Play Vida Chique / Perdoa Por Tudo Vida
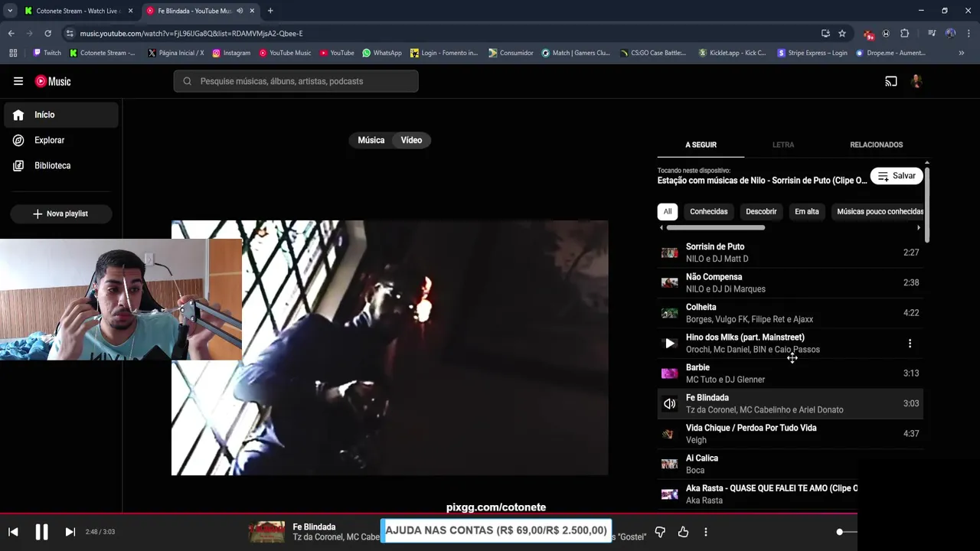The image size is (980, 551). [x=790, y=434]
